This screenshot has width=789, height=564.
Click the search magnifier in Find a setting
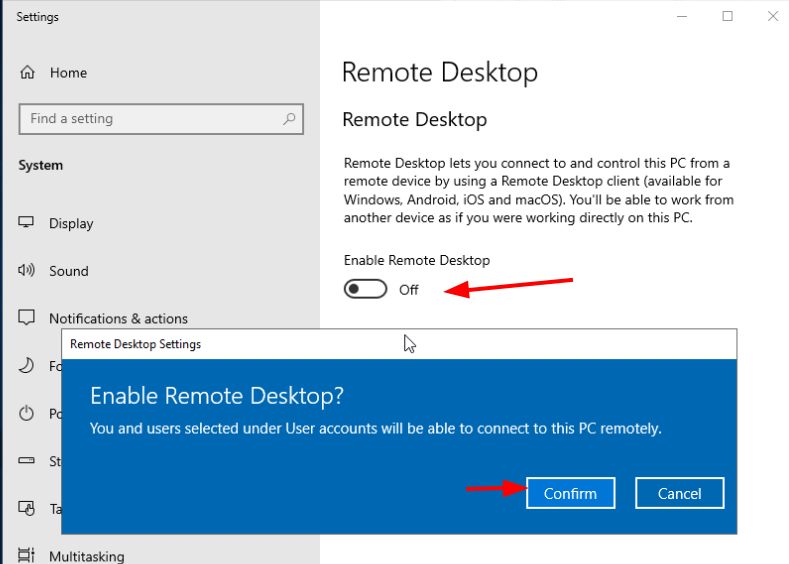[289, 119]
